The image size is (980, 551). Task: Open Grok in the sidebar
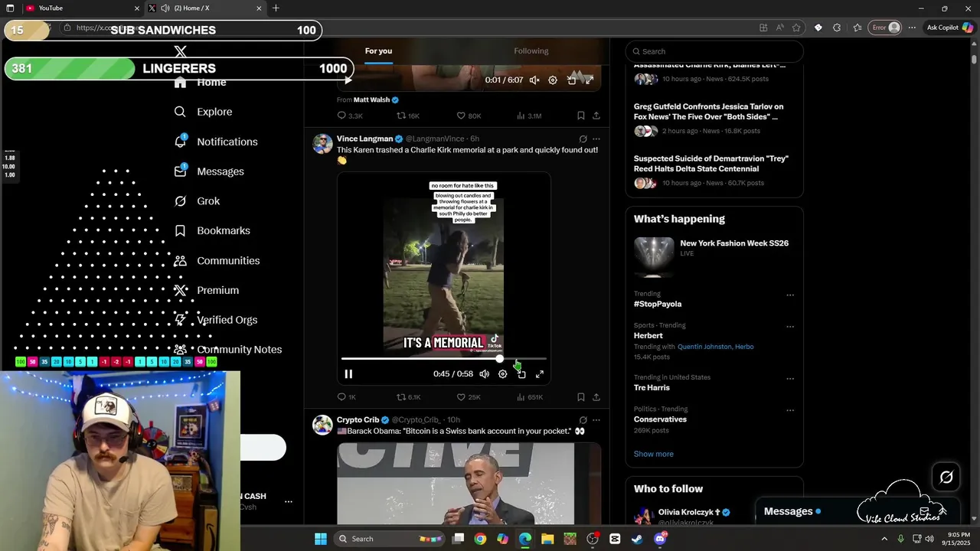(x=197, y=201)
